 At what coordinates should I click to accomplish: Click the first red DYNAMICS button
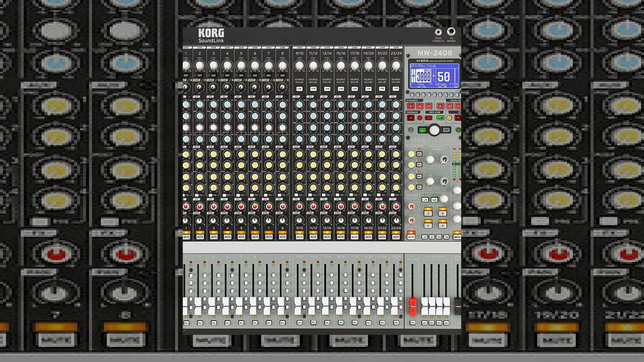point(411,106)
